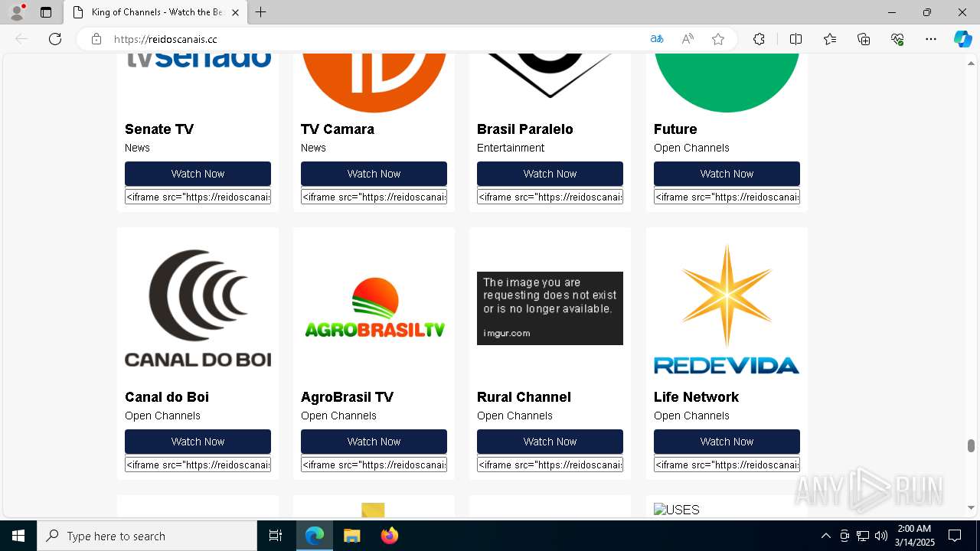Watch Now for Brasil Paralelo
Screen dimensions: 980x551
tap(550, 174)
